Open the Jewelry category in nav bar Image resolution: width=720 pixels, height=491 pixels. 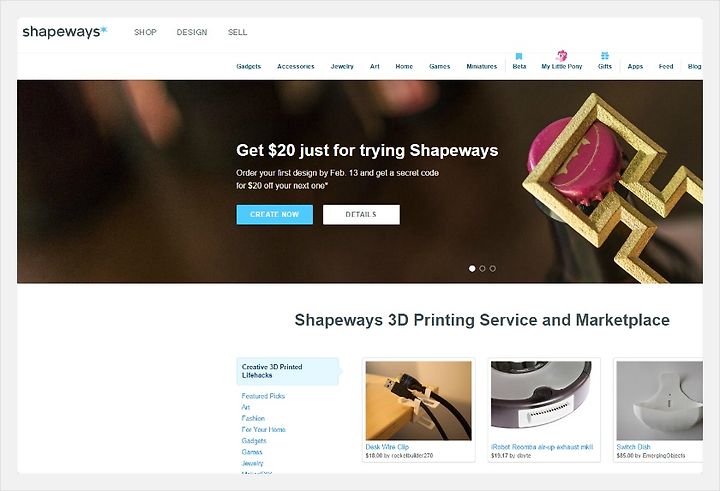coord(342,66)
